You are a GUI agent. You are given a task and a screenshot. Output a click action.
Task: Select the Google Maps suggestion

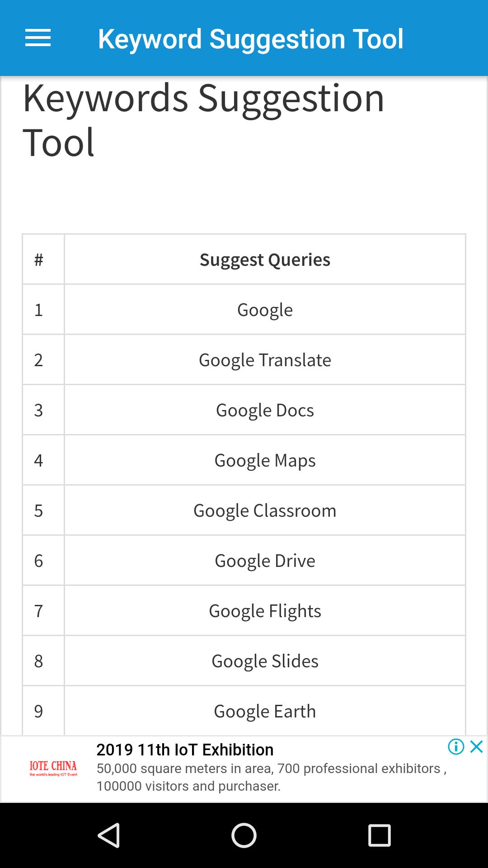pyautogui.click(x=265, y=460)
